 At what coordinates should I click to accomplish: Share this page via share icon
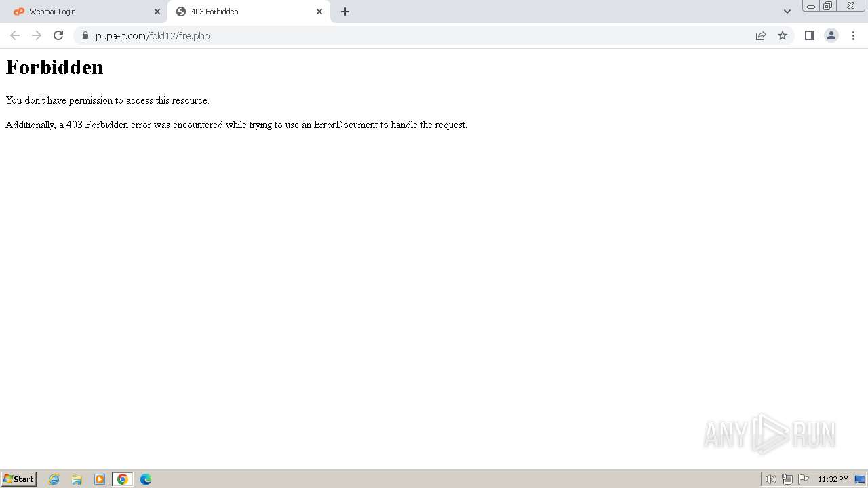tap(761, 35)
